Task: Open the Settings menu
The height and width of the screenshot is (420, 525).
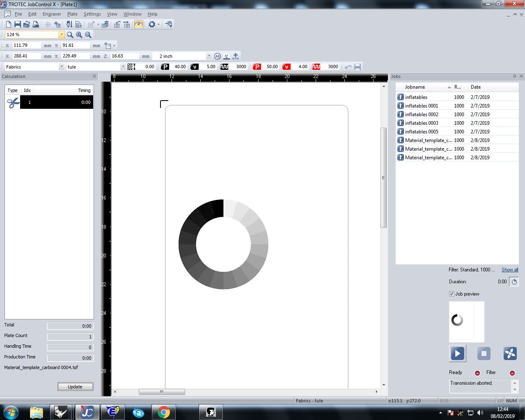Action: [92, 14]
